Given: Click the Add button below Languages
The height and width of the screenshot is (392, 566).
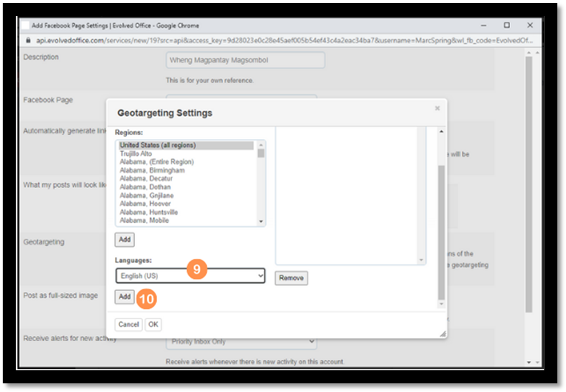Looking at the screenshot, I should point(125,297).
